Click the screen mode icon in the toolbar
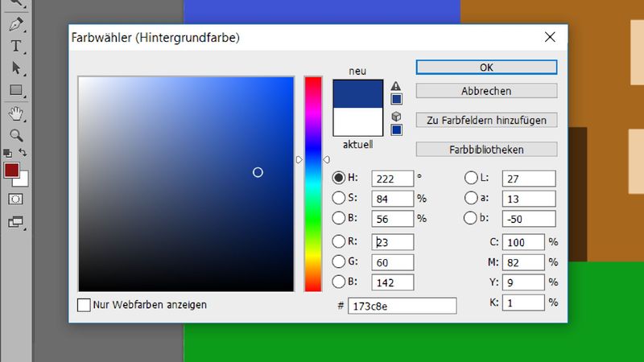The image size is (644, 362). 15,221
